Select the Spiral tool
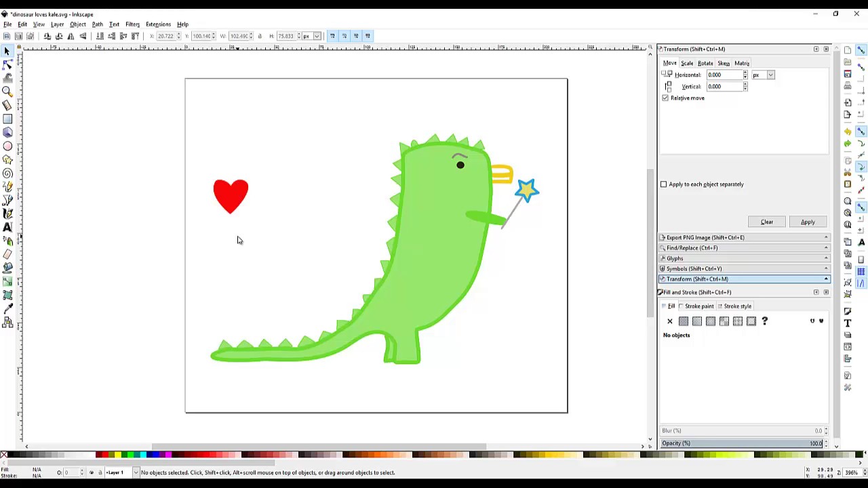Screen dimensions: 868x488 pyautogui.click(x=7, y=173)
